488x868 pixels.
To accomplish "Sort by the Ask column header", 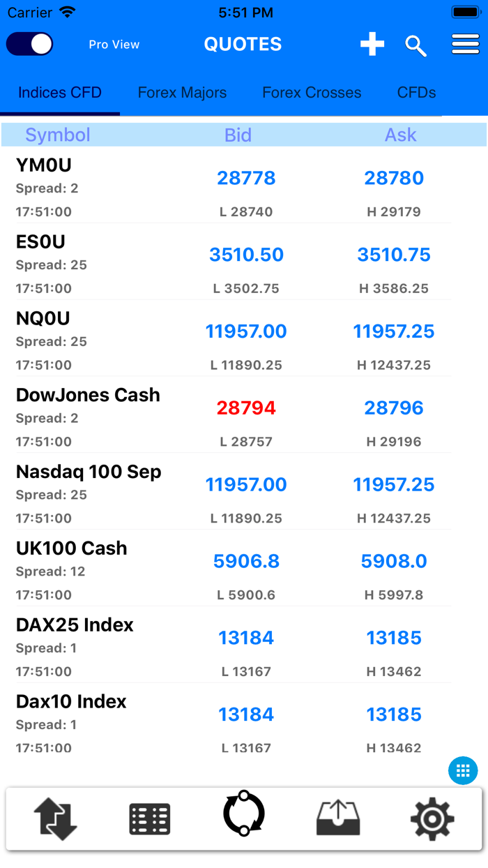I will (x=400, y=134).
